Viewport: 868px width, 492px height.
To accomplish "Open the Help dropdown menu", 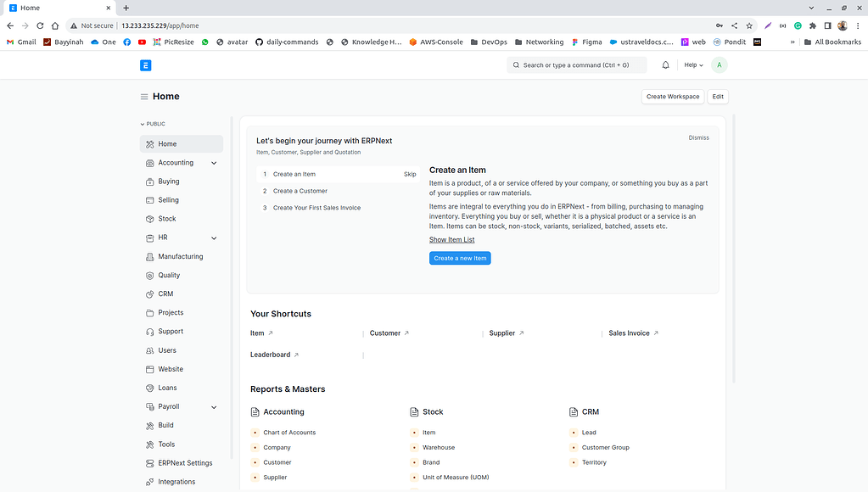I will (x=692, y=64).
